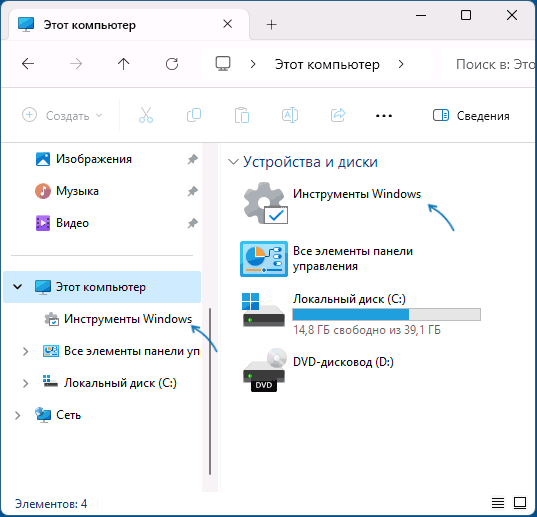Go up one folder level arrow
This screenshot has height=517, width=537.
click(123, 64)
